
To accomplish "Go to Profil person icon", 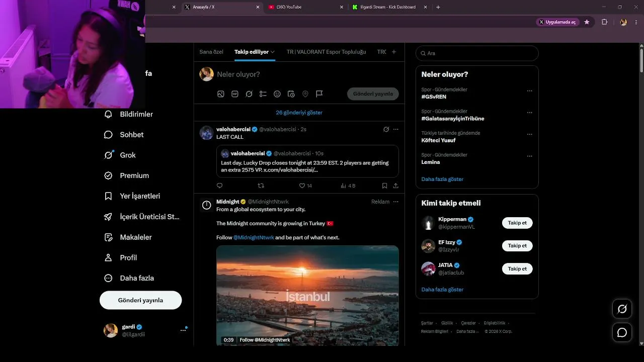I will [108, 257].
